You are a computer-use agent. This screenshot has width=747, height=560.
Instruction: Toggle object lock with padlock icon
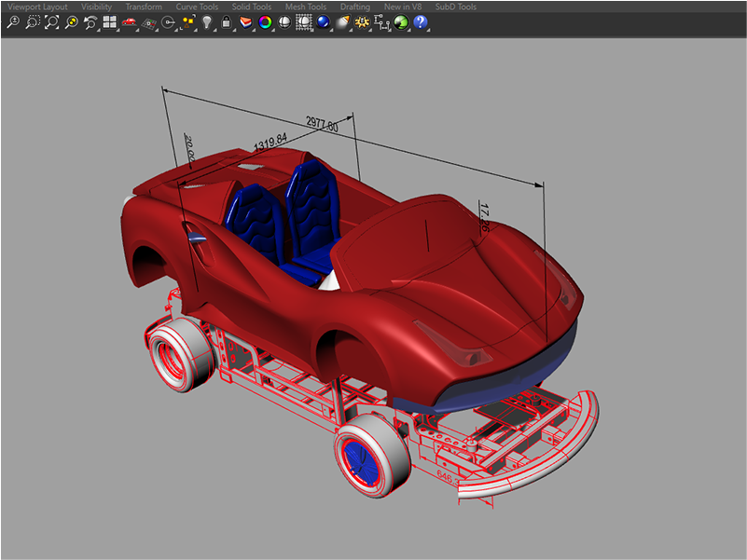click(226, 22)
